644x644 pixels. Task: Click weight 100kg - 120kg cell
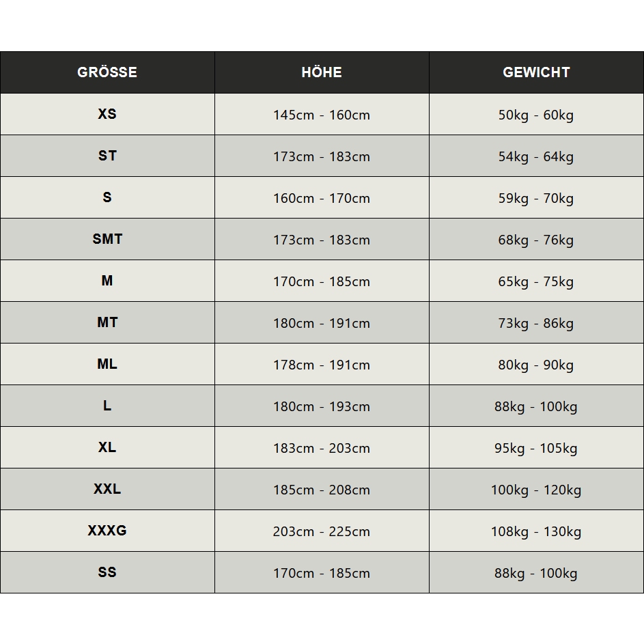coord(536,489)
